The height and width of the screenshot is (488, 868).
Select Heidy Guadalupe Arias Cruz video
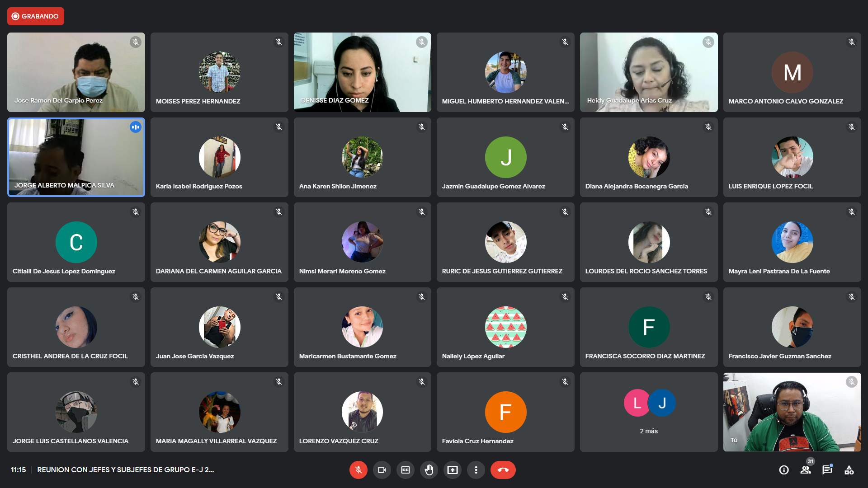pos(649,72)
